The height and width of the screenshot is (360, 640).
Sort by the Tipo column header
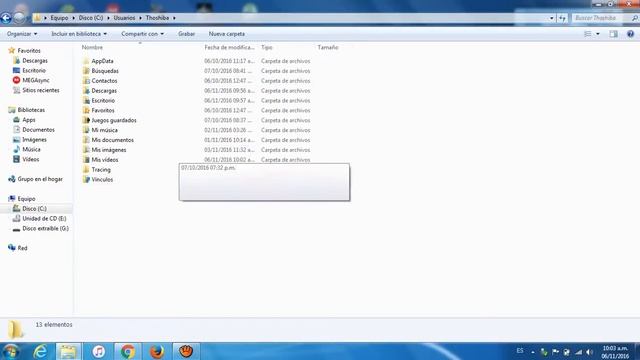point(267,47)
